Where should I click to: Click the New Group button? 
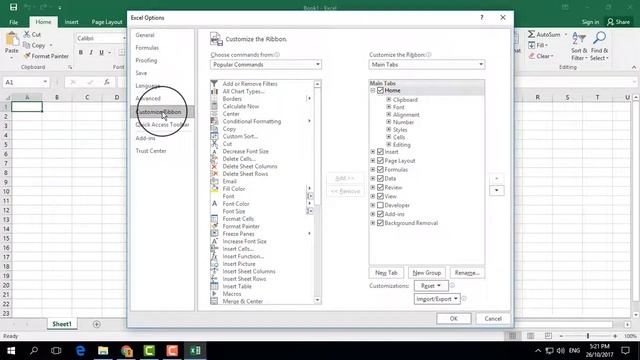(x=427, y=273)
